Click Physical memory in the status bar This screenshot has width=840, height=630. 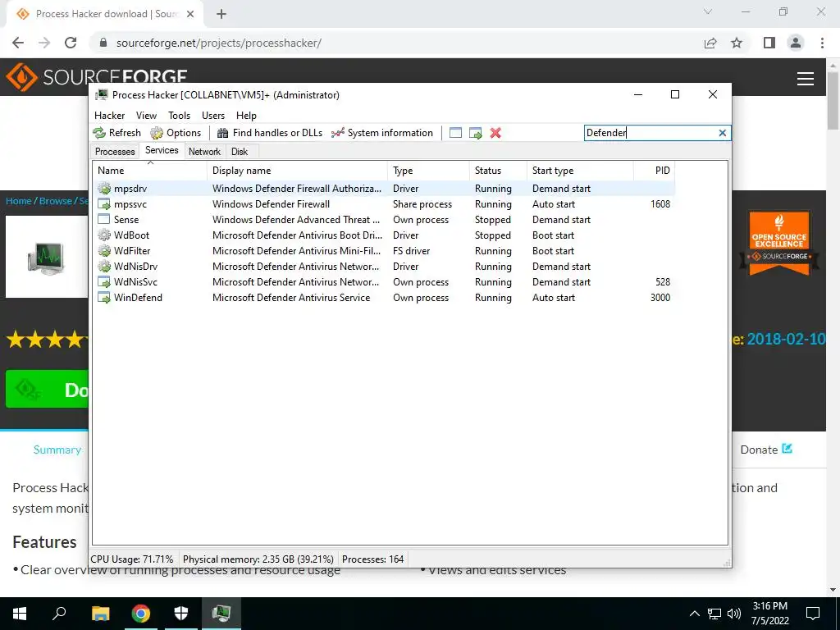coord(258,559)
